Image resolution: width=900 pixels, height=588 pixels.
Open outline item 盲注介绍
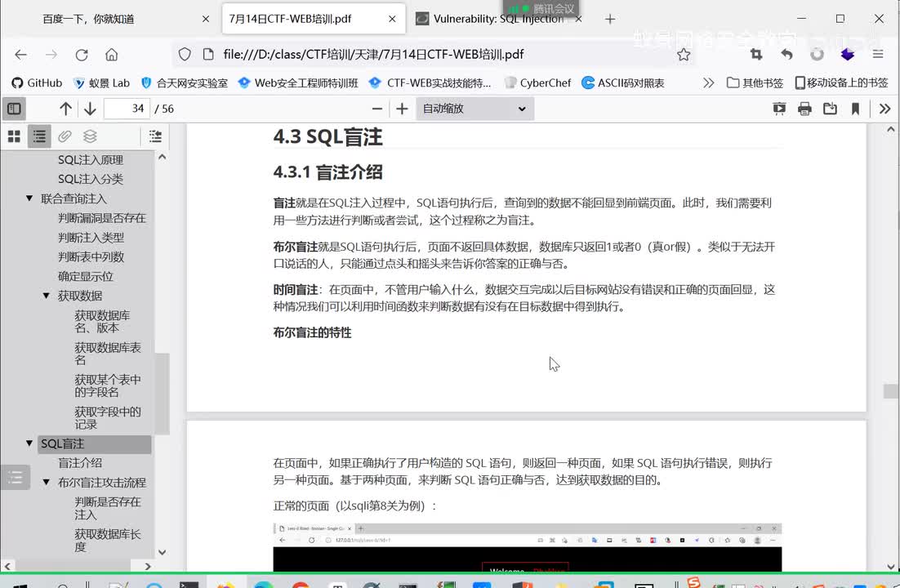80,463
